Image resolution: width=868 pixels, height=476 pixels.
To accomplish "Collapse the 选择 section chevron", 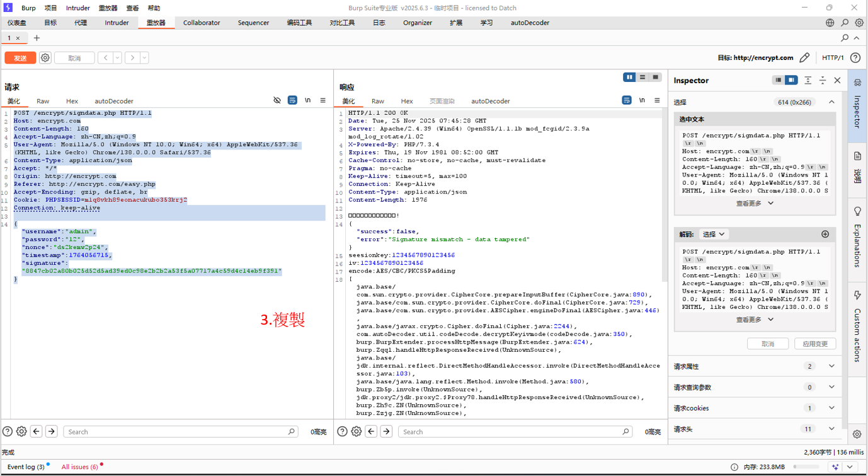I will tap(831, 102).
